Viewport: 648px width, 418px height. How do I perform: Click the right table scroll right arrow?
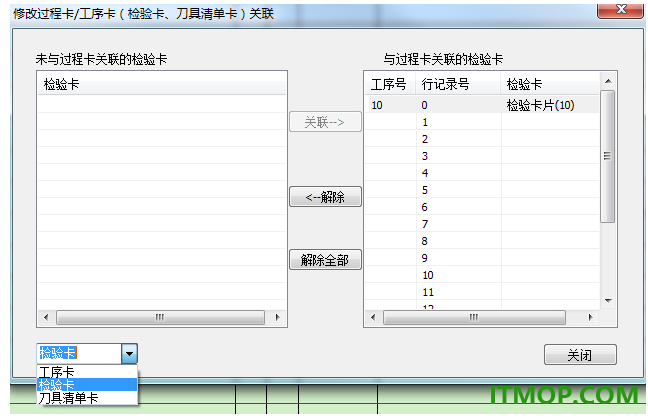[591, 317]
